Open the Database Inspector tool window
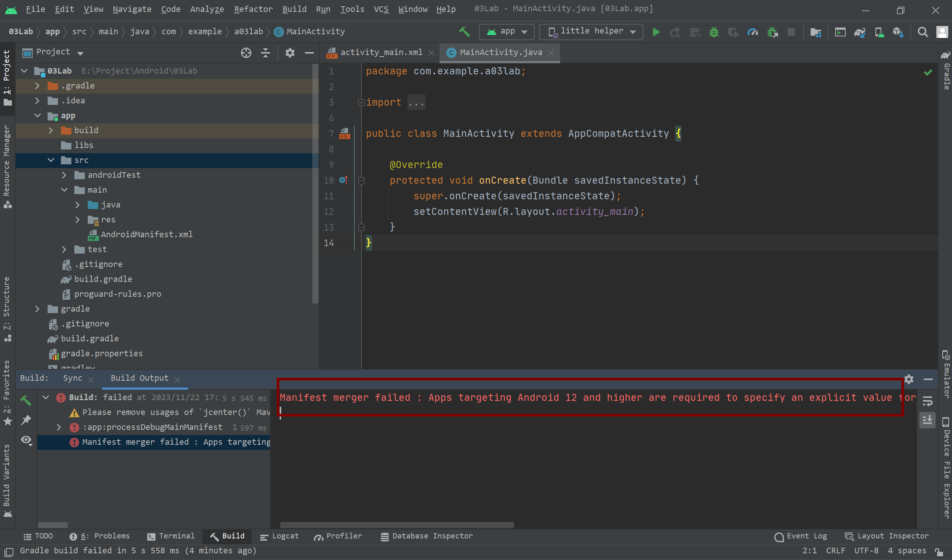 tap(427, 536)
